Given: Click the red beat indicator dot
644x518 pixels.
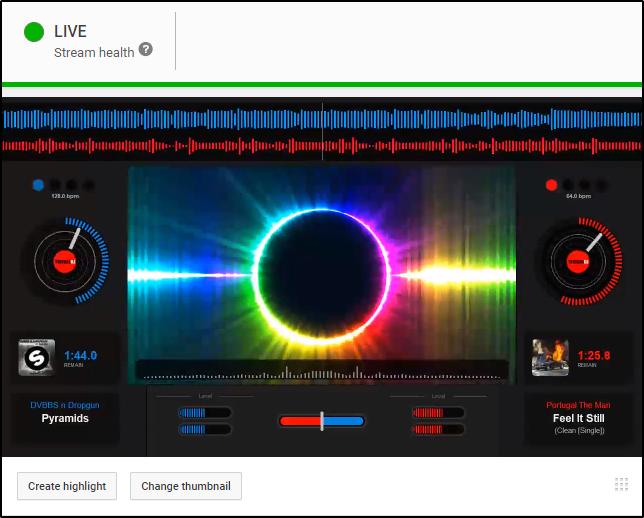Looking at the screenshot, I should [x=551, y=185].
